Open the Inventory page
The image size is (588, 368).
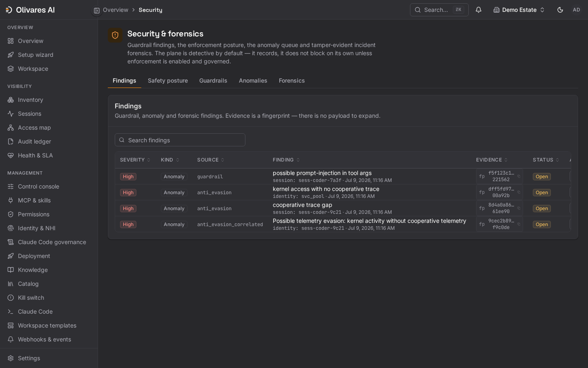(49, 100)
